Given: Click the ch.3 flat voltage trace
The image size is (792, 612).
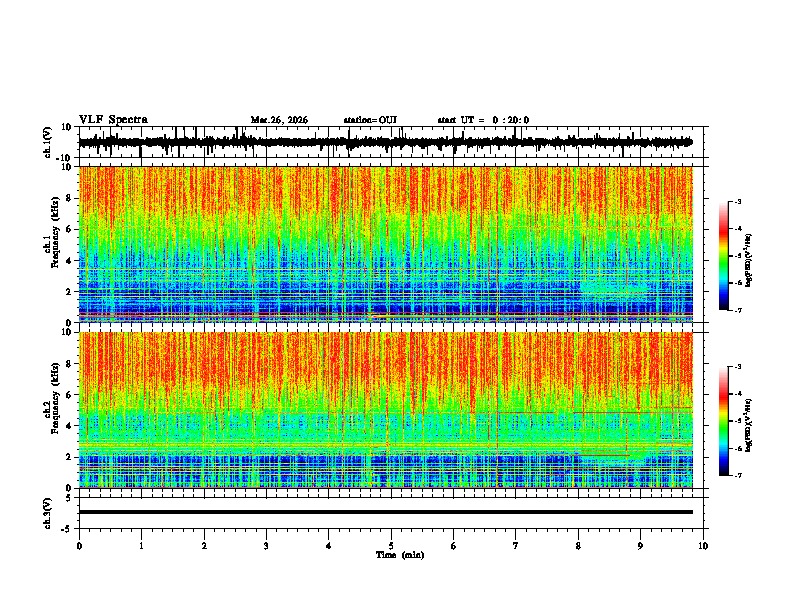Looking at the screenshot, I should [x=385, y=512].
